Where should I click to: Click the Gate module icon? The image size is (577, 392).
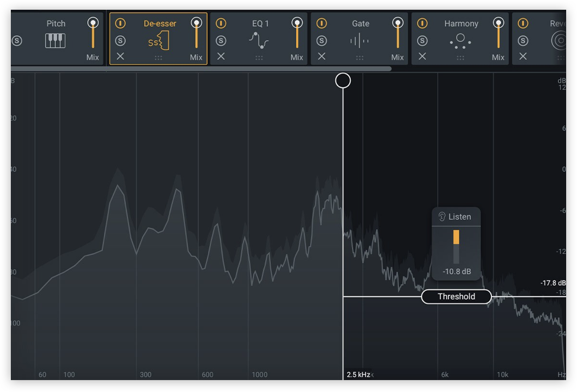[x=360, y=40]
